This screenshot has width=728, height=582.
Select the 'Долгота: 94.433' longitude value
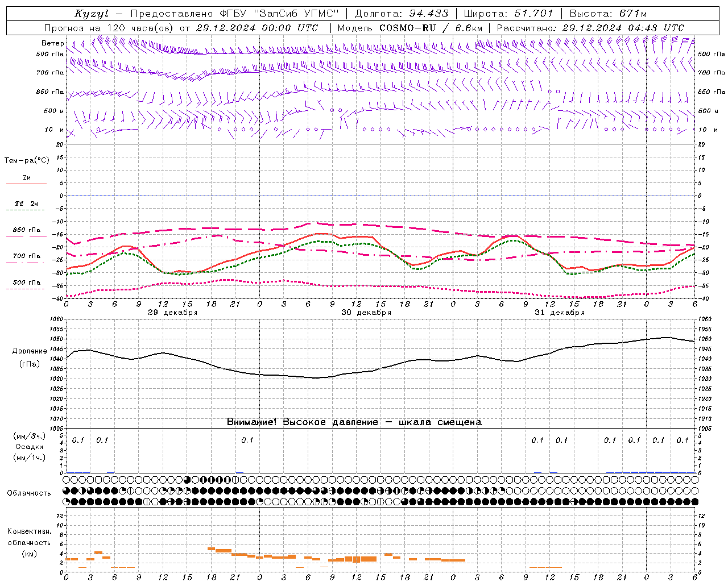tap(402, 14)
